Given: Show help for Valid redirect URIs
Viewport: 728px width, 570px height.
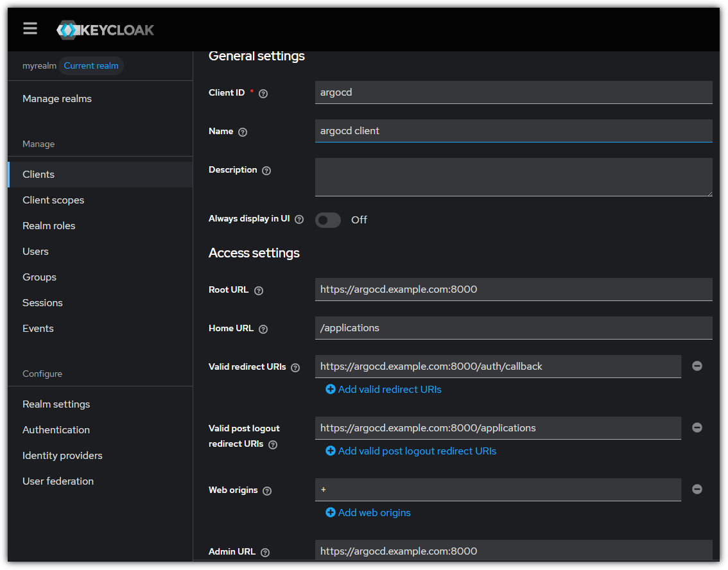Looking at the screenshot, I should click(x=295, y=368).
